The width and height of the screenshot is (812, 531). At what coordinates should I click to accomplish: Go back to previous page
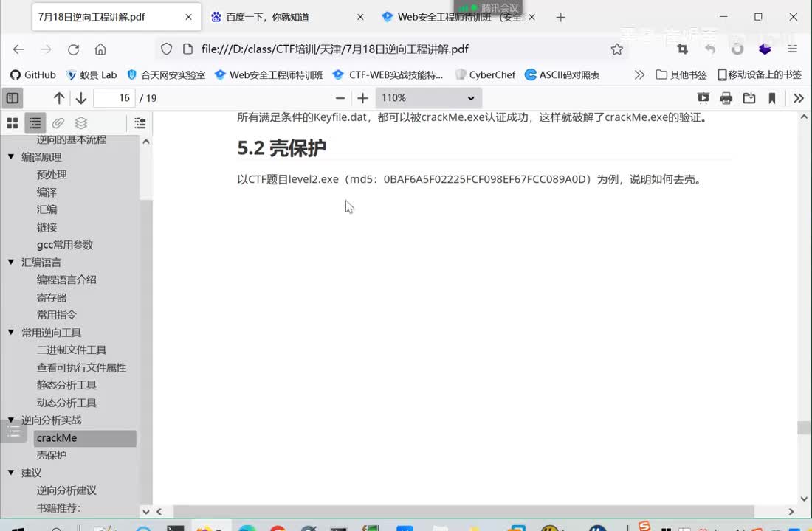[x=18, y=49]
